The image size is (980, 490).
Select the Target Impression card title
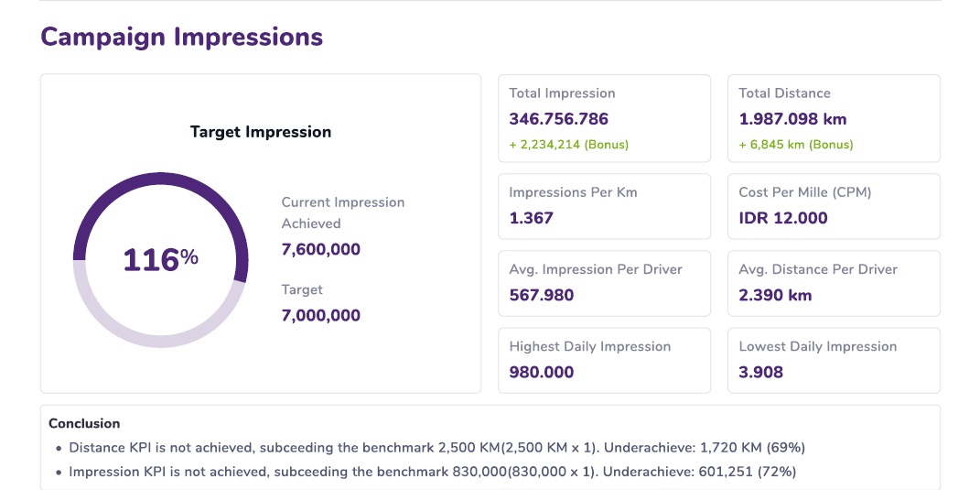(x=261, y=132)
